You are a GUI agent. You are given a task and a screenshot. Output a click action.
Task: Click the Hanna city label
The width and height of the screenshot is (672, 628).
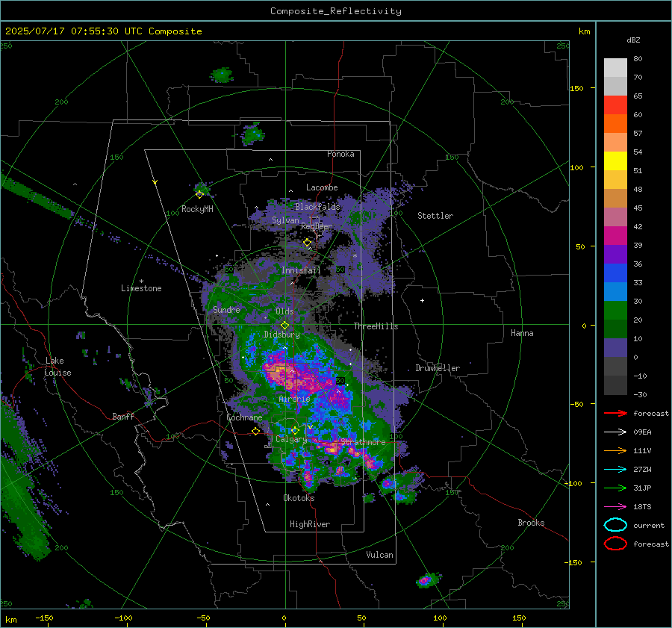(522, 333)
